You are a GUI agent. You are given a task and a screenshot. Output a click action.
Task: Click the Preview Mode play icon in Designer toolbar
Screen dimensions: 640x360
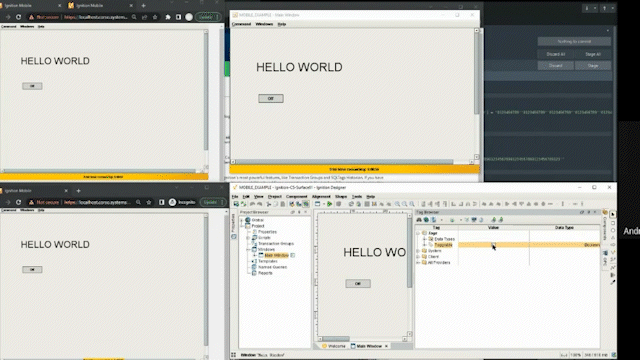(329, 204)
